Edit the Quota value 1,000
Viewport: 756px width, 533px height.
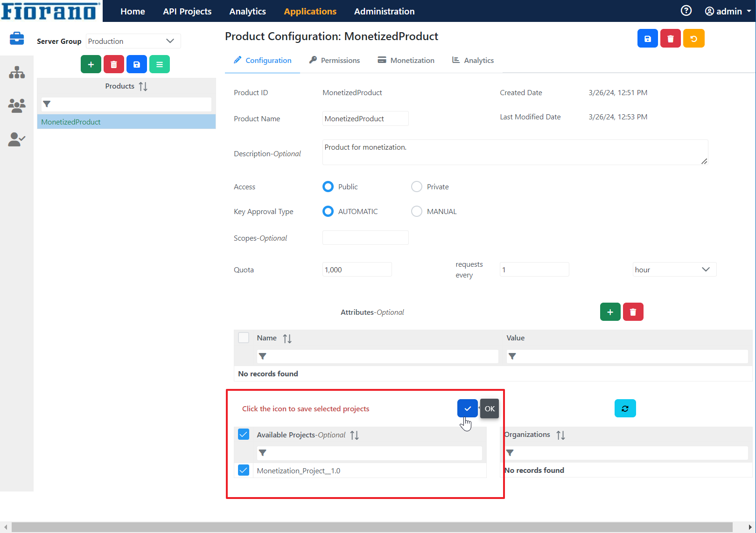click(357, 270)
